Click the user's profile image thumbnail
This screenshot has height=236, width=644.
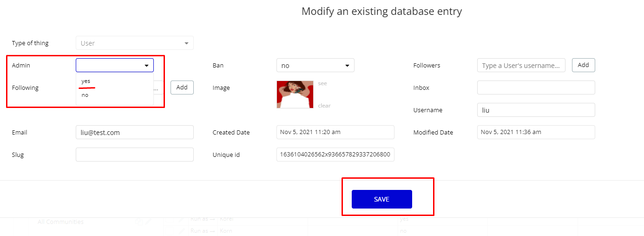tap(295, 94)
